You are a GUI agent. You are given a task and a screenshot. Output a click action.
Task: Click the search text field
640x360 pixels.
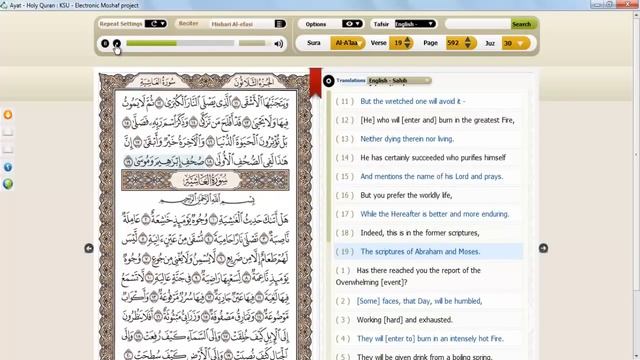coord(478,24)
